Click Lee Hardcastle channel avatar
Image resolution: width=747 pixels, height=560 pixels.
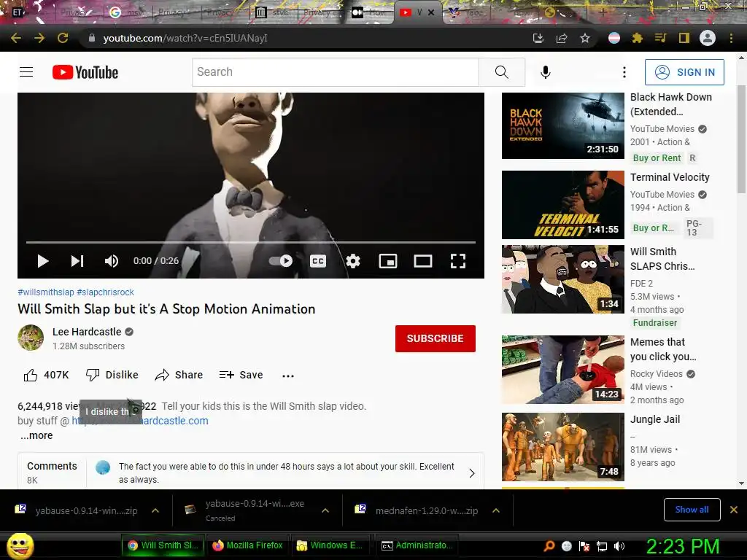pos(31,338)
